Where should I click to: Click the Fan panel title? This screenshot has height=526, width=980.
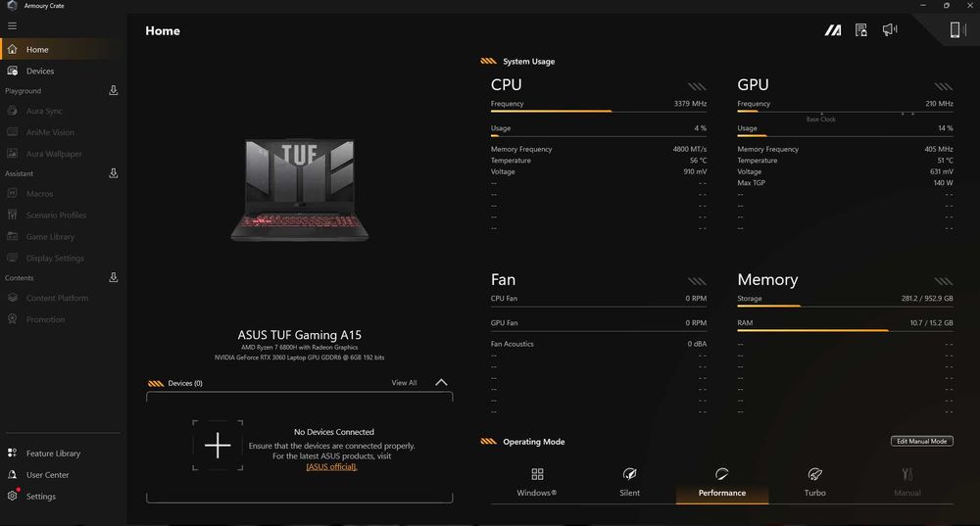[x=503, y=280]
